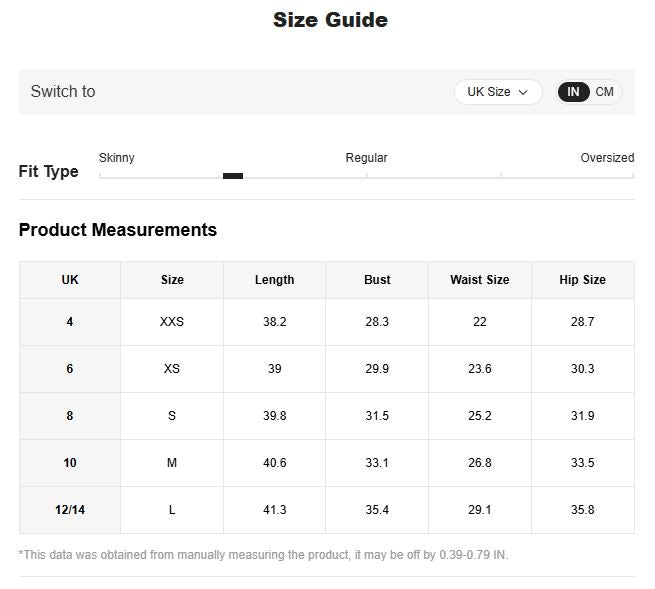Click the manual measurement disclaimer text
This screenshot has height=589, width=655.
pyautogui.click(x=263, y=554)
